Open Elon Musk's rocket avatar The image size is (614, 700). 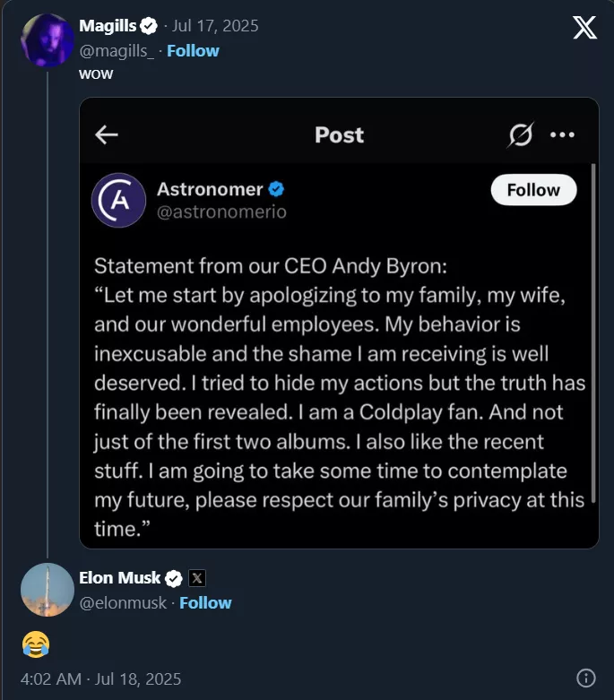(47, 590)
